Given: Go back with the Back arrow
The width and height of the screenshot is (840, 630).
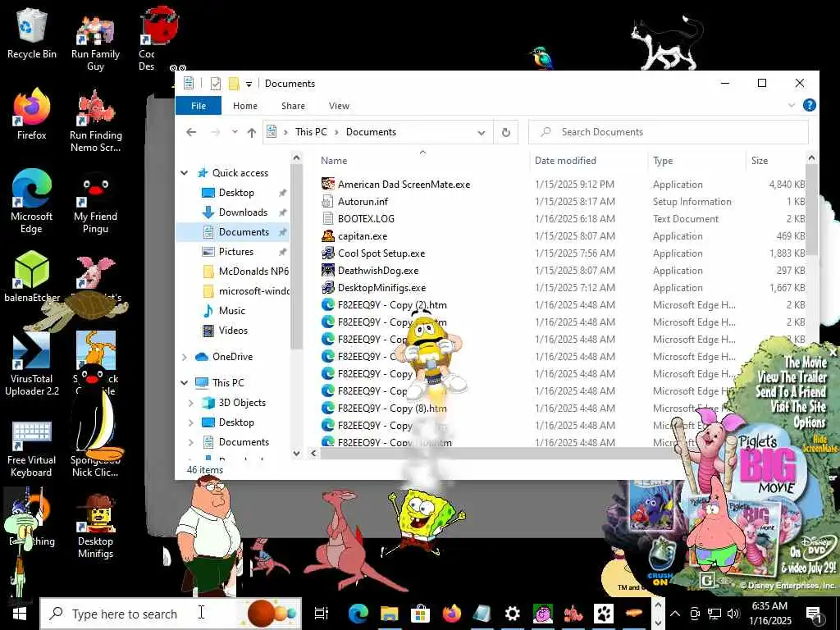Looking at the screenshot, I should tap(191, 132).
